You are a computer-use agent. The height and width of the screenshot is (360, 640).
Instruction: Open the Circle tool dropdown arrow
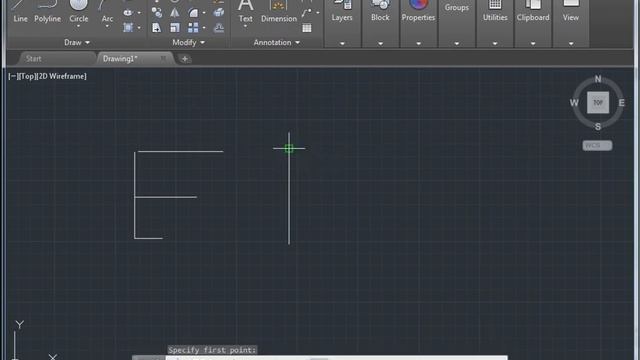click(78, 27)
